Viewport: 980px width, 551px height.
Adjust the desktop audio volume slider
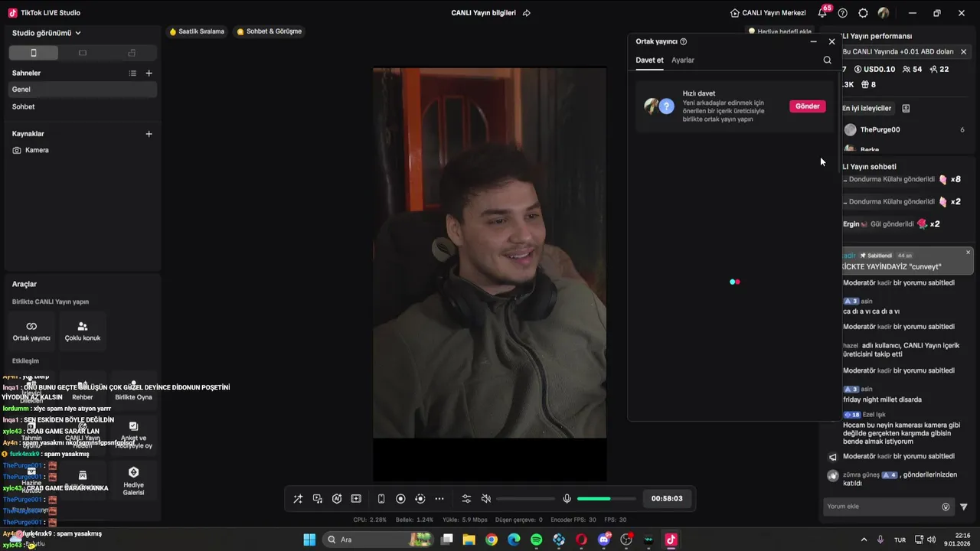[x=525, y=499]
